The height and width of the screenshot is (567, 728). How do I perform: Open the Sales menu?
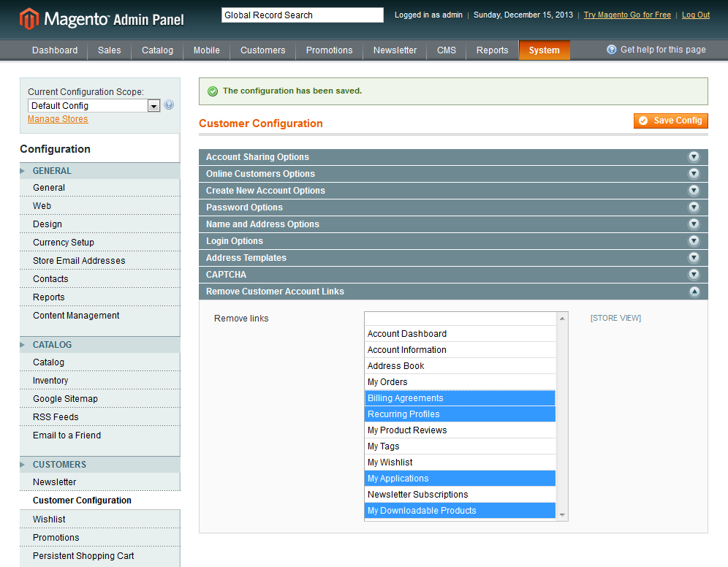pos(109,50)
